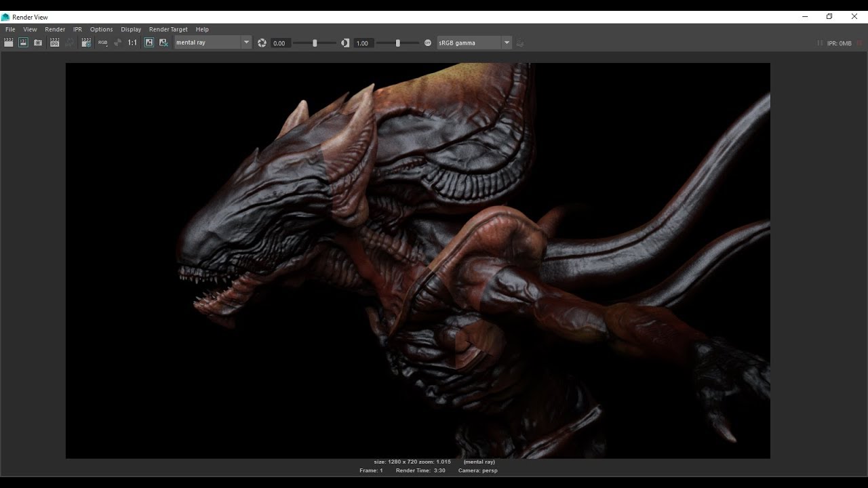Open the IPR menu
Screen dimensions: 868x488
[x=77, y=29]
